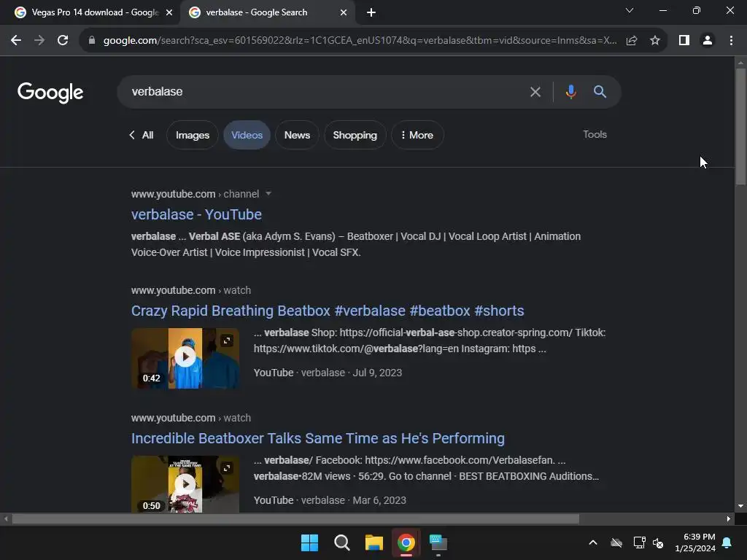Image resolution: width=747 pixels, height=560 pixels.
Task: Open a new browser tab
Action: click(371, 13)
